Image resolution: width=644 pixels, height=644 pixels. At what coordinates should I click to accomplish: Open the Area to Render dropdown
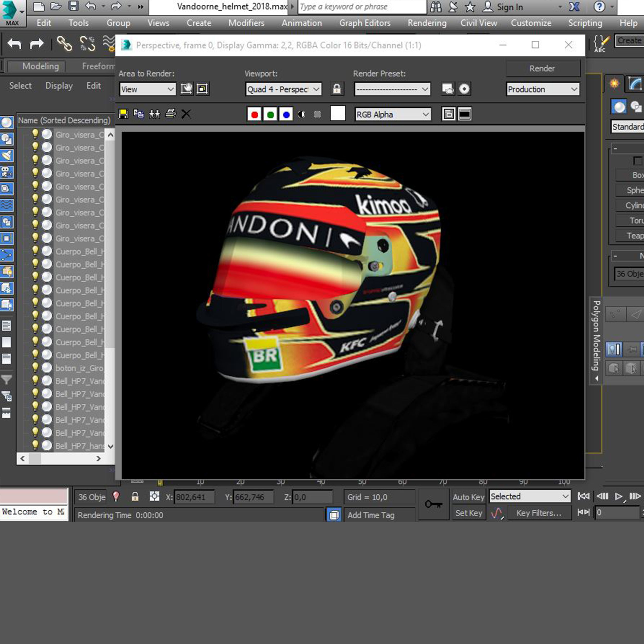147,89
